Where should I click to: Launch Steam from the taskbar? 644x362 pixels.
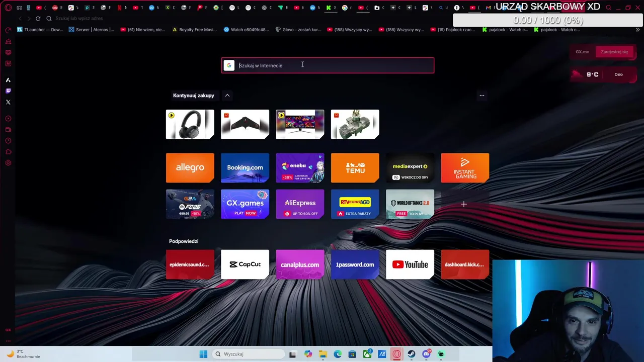412,354
